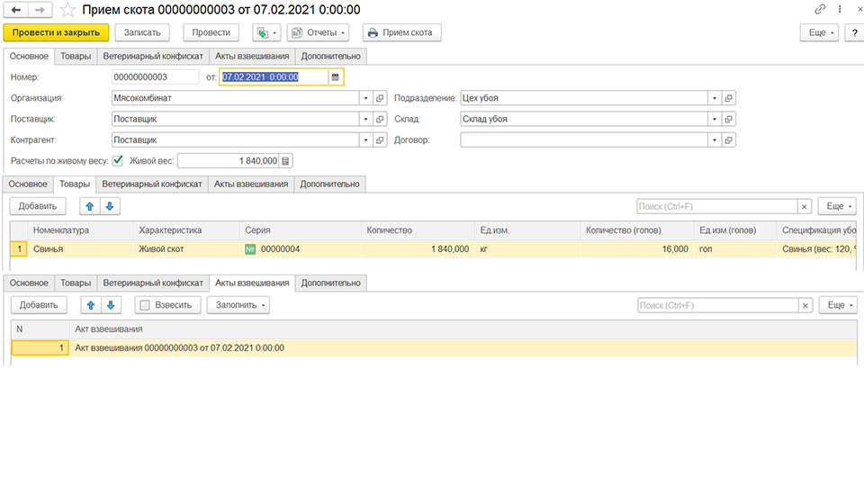
Task: Open the Поставщик record with the open icon
Action: [x=380, y=119]
